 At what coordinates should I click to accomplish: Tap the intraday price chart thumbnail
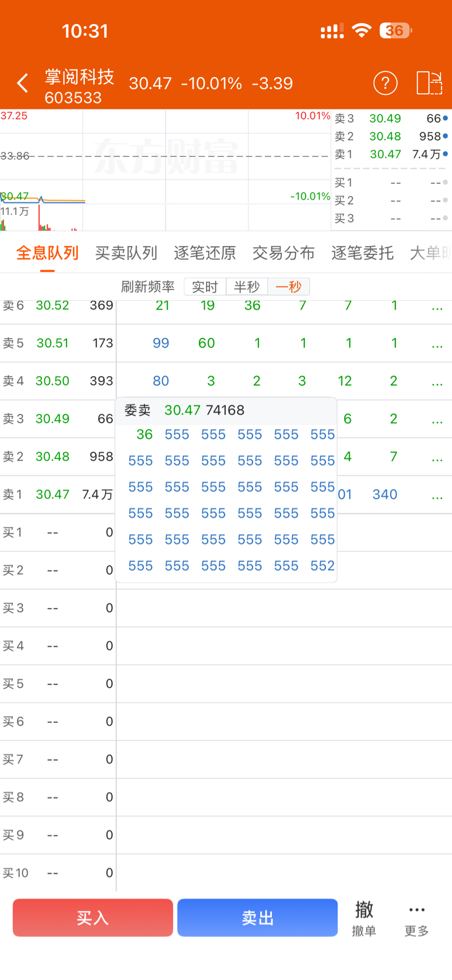click(x=165, y=170)
